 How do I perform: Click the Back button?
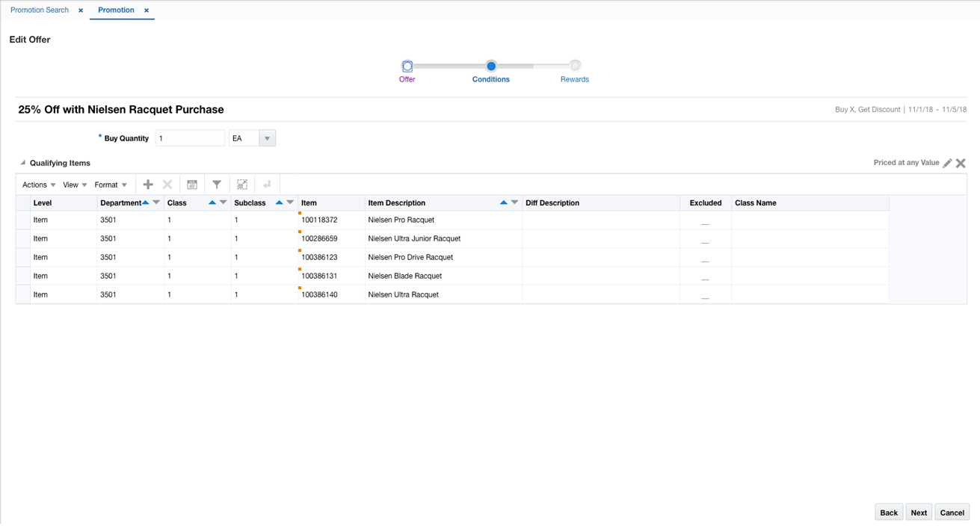[x=889, y=513]
